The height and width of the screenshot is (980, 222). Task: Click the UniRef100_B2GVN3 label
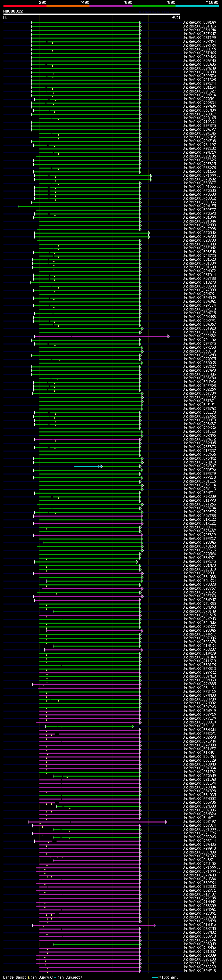(199, 355)
